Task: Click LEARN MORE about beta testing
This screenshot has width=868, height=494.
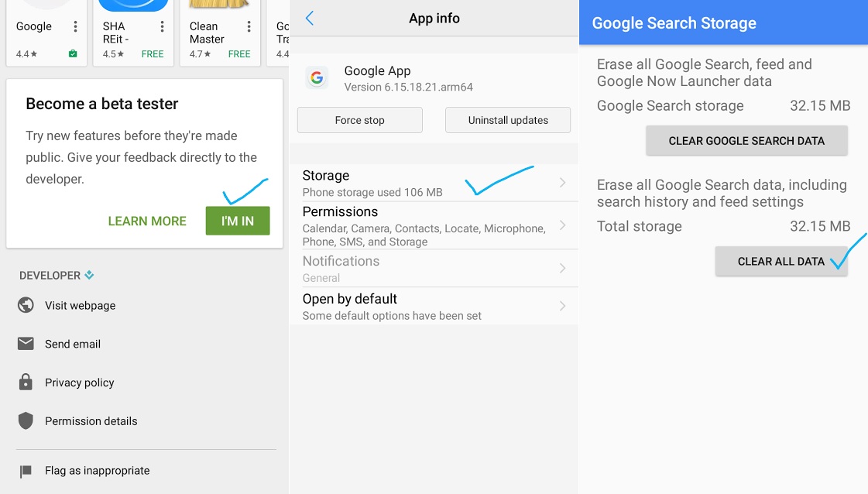Action: click(147, 221)
